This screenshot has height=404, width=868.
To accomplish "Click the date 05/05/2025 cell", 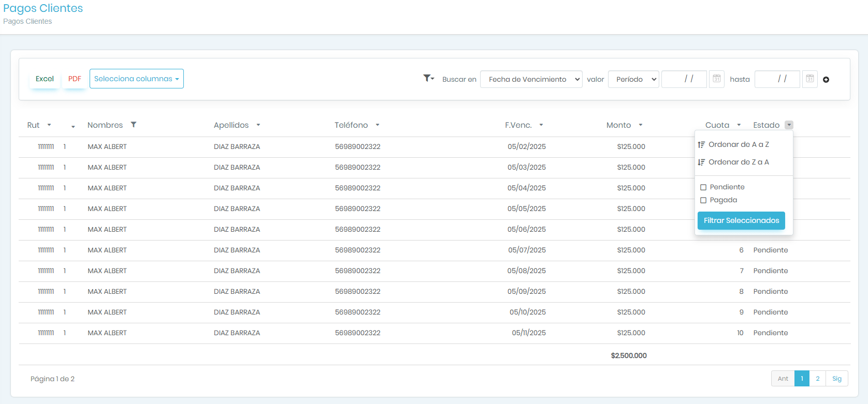I will [x=527, y=209].
